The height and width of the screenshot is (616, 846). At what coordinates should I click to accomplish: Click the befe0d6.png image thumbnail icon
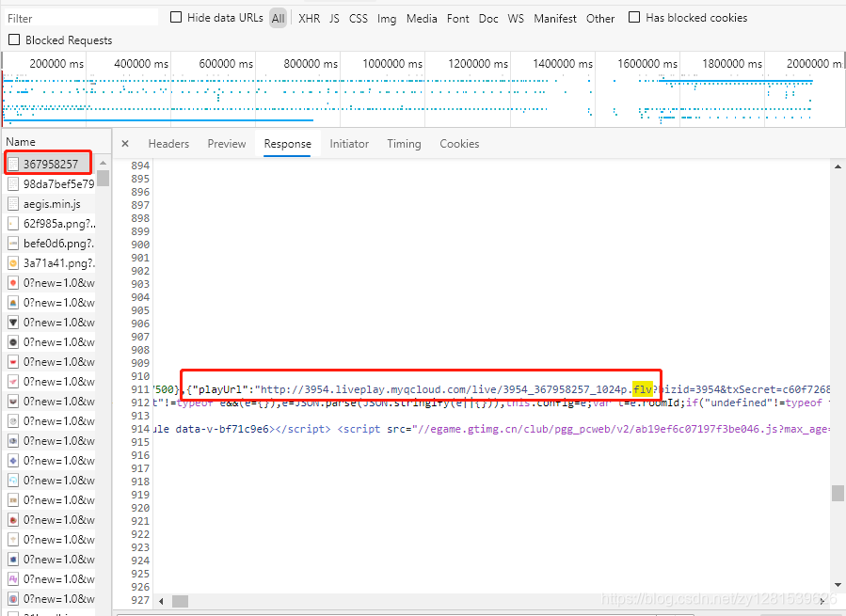pos(13,244)
